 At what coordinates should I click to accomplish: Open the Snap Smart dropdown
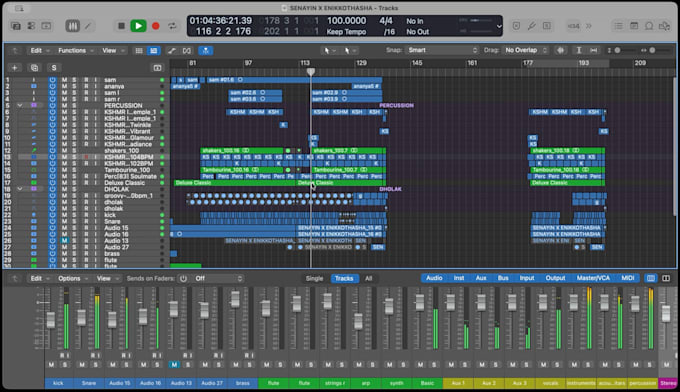pos(442,50)
